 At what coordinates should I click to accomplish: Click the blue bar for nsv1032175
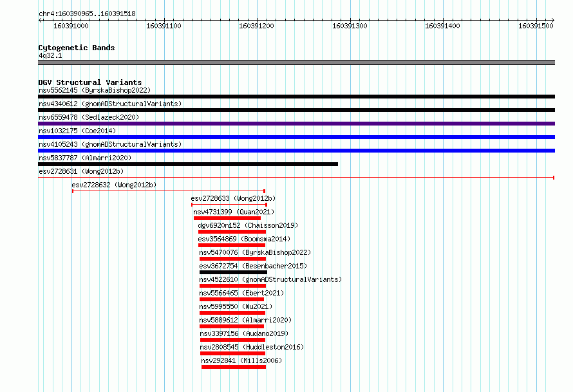click(x=296, y=137)
